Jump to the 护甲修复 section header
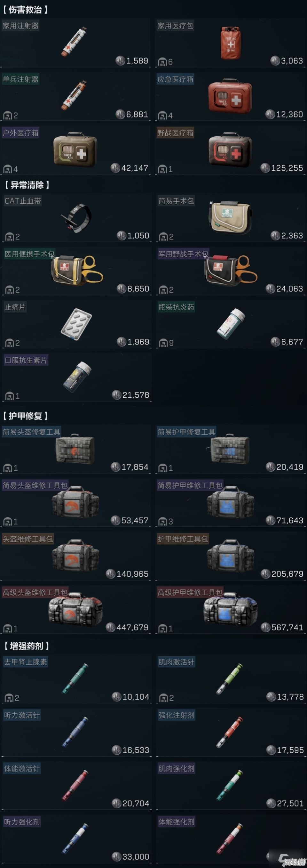This screenshot has height=868, width=307. (x=25, y=416)
